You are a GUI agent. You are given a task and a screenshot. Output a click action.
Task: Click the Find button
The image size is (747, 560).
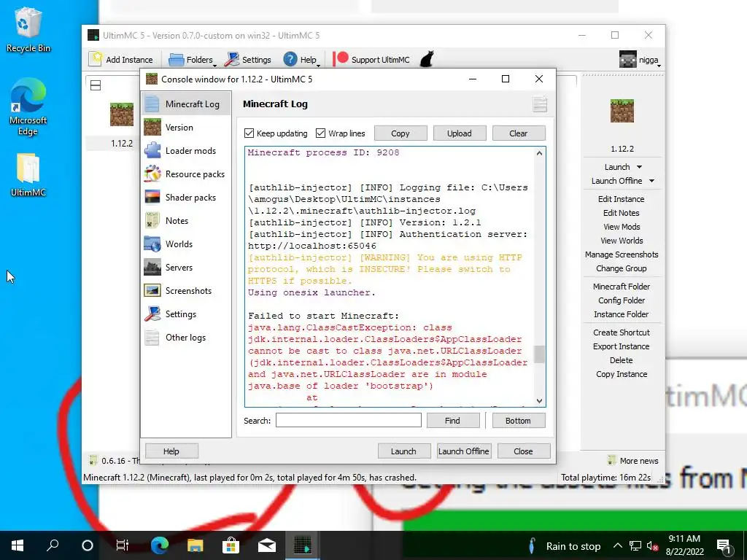(452, 421)
